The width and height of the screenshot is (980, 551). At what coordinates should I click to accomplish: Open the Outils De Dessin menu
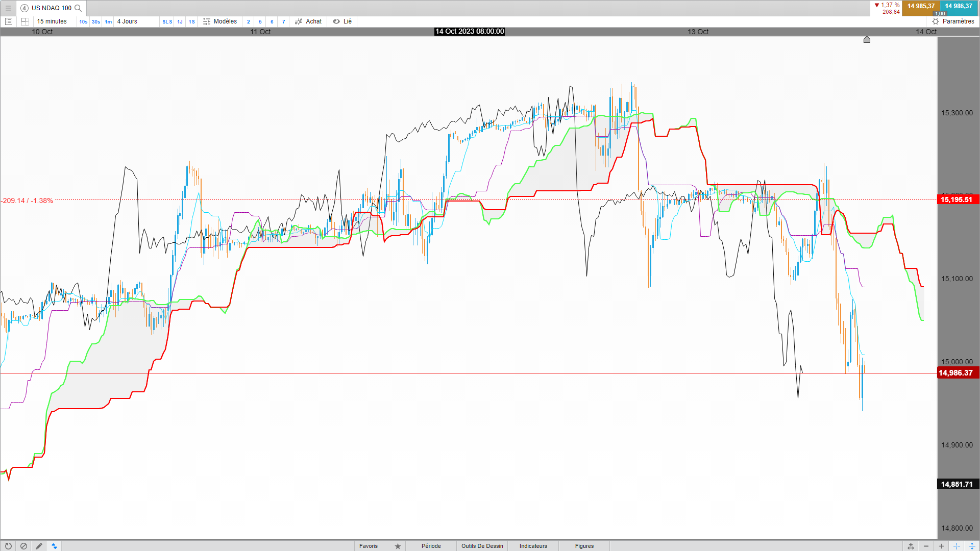pyautogui.click(x=482, y=546)
